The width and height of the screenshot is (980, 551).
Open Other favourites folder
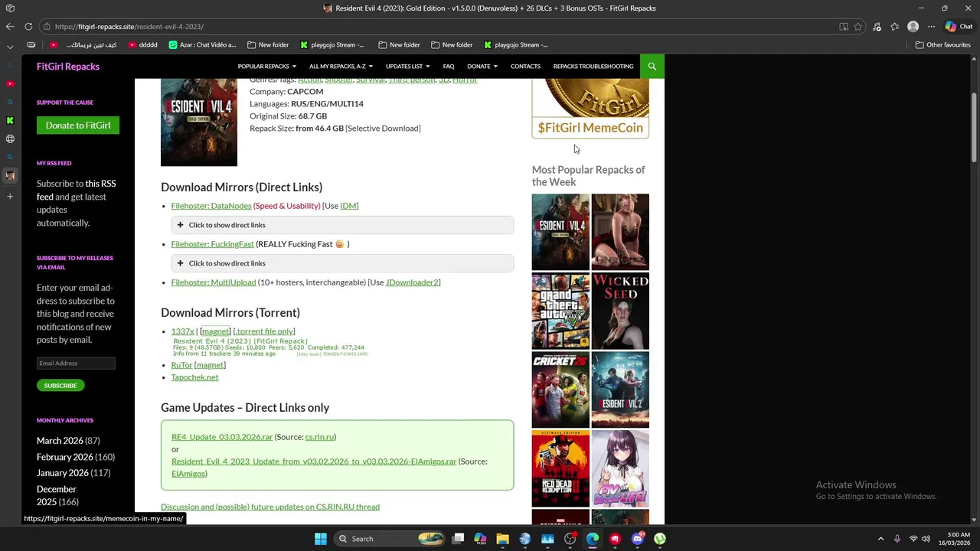point(943,44)
